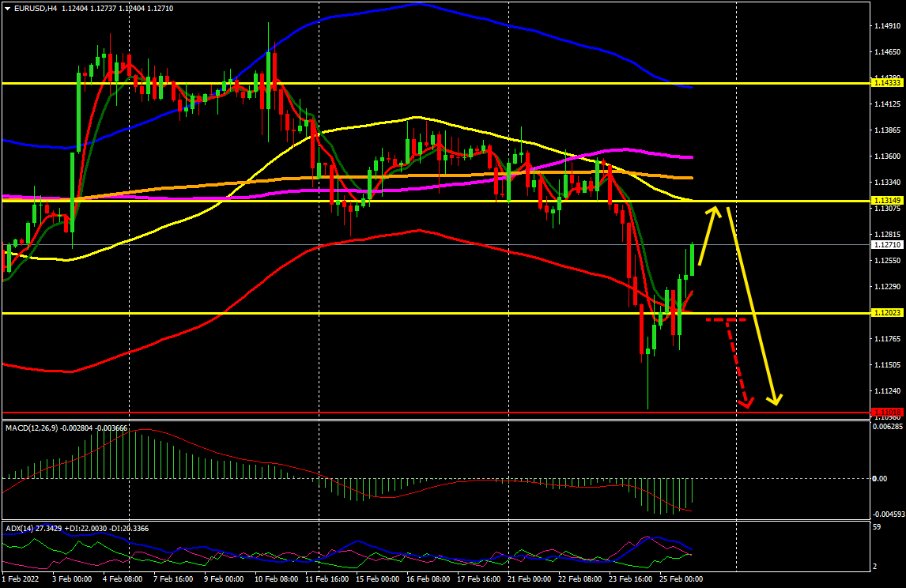The height and width of the screenshot is (588, 906).
Task: Click the yellow 1.14333 price level tag
Action: point(887,83)
